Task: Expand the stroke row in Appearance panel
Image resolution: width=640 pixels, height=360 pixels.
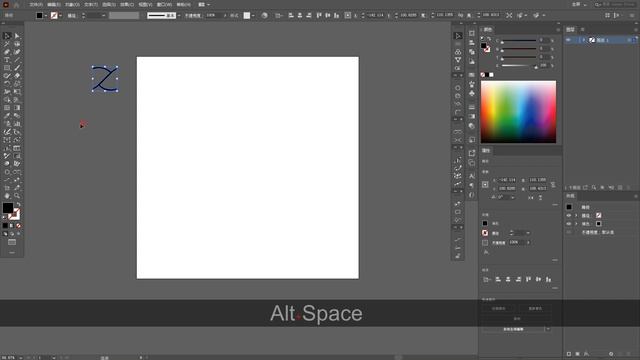Action: (x=576, y=216)
